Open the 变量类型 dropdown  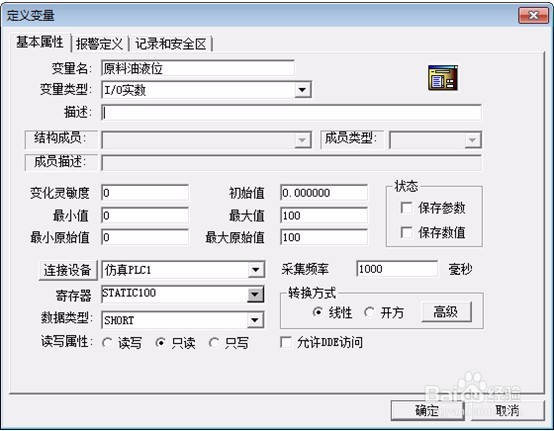point(302,90)
